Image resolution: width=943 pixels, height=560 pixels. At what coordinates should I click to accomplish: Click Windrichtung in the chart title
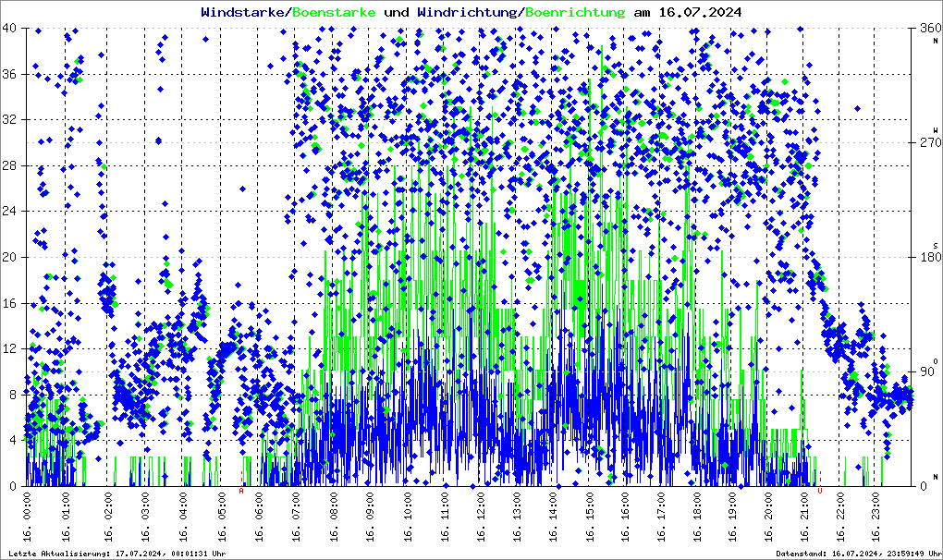(467, 12)
